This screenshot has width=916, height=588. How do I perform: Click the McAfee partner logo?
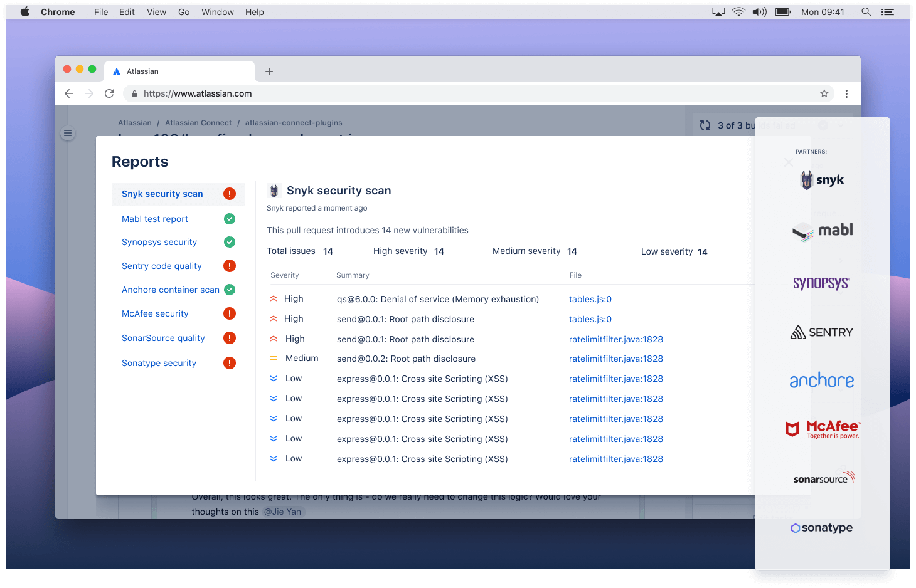point(822,429)
